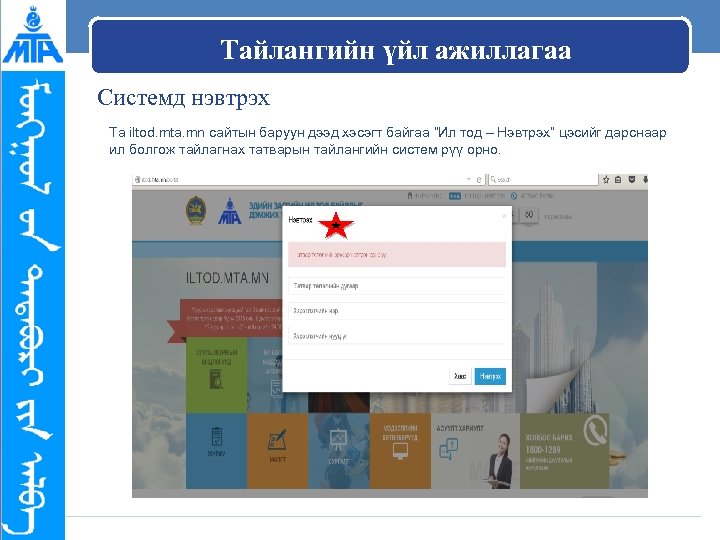Click the MTA logo on the website header
This screenshot has height=540, width=720.
click(230, 211)
